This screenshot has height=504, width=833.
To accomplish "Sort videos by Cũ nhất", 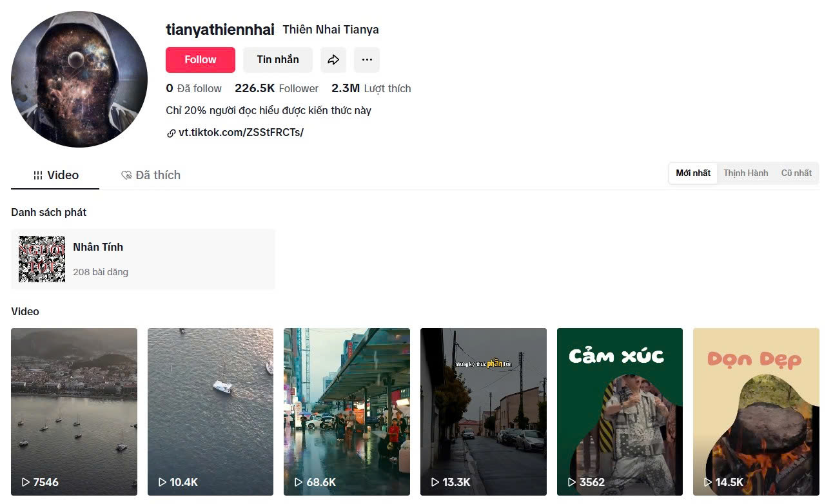I will [x=796, y=173].
